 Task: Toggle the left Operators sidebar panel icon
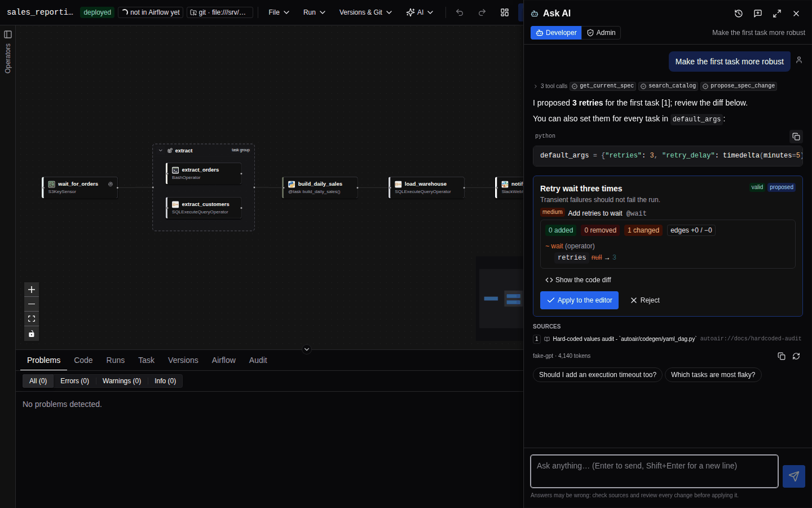pyautogui.click(x=8, y=34)
